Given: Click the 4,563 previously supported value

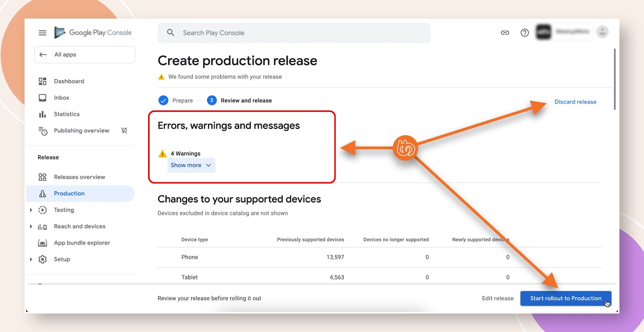Looking at the screenshot, I should 336,278.
